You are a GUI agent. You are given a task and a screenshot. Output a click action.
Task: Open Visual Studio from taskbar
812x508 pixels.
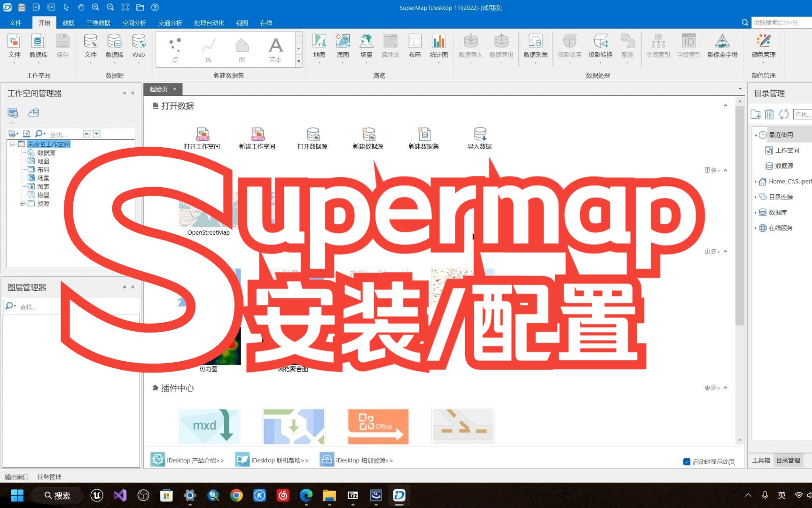point(120,495)
